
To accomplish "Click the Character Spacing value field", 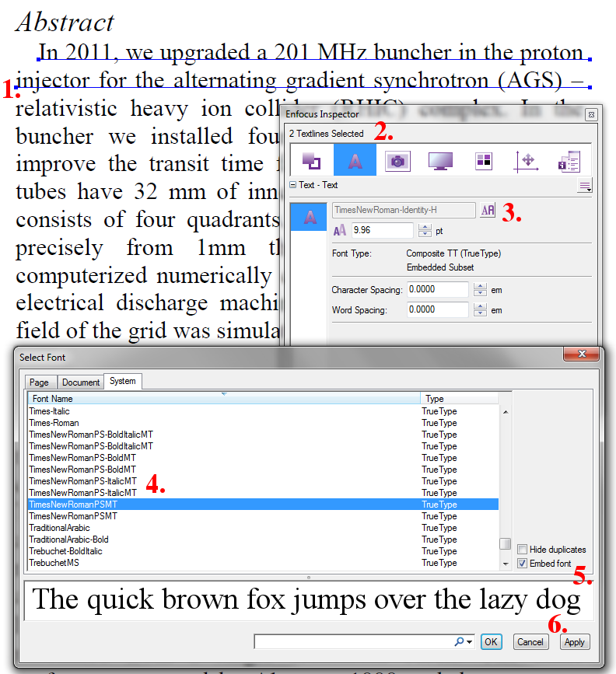I will pyautogui.click(x=437, y=289).
